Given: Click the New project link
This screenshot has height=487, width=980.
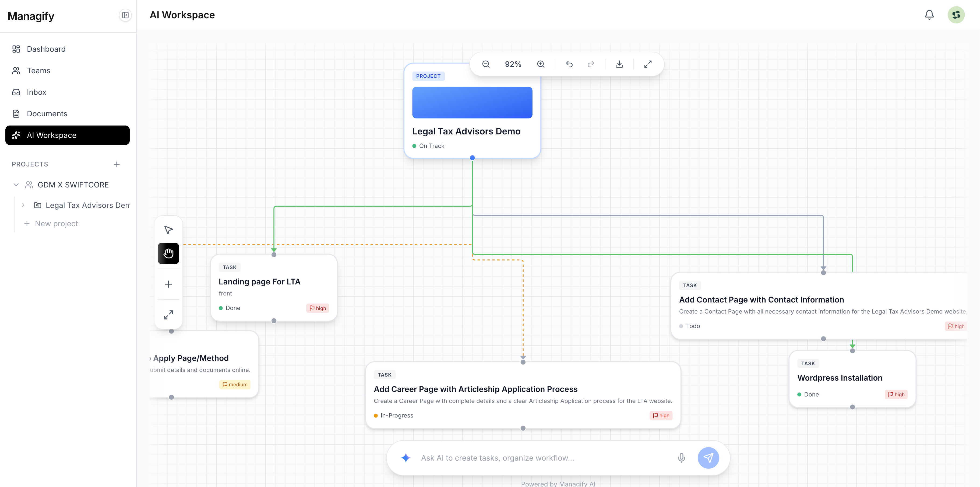Looking at the screenshot, I should coord(56,224).
